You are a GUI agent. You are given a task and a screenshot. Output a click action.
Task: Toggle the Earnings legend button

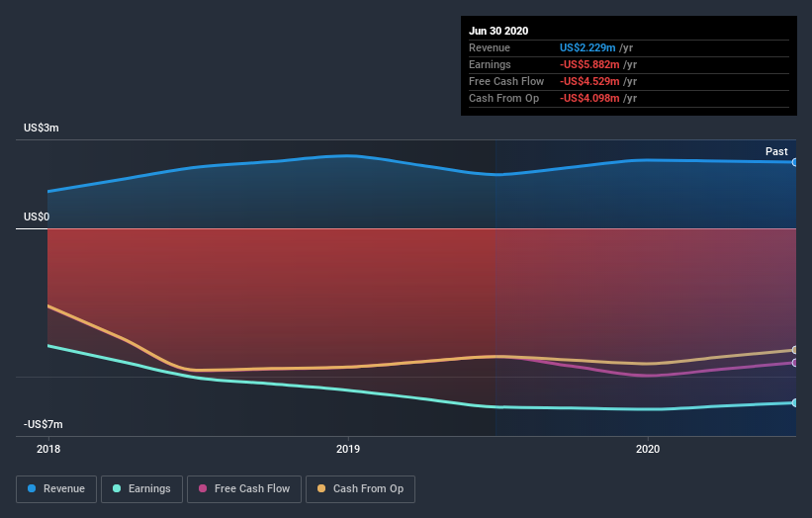[x=141, y=489]
